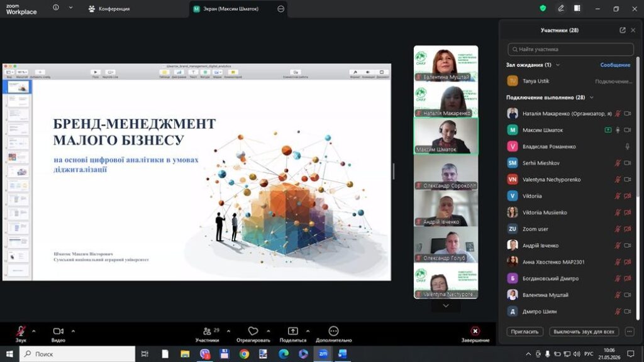Screen dimensions: 644x362
Task: Toggle Viktoriia Musiienko's disabled camera icon
Action: click(627, 212)
